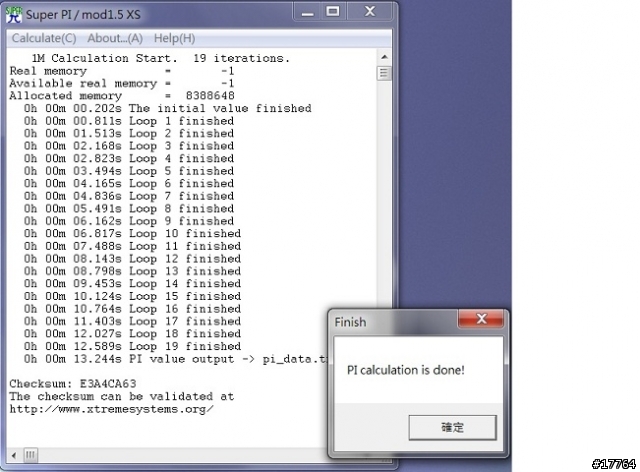Click the Checksum: E3A4CA63 line
The image size is (640, 472).
coord(73,384)
